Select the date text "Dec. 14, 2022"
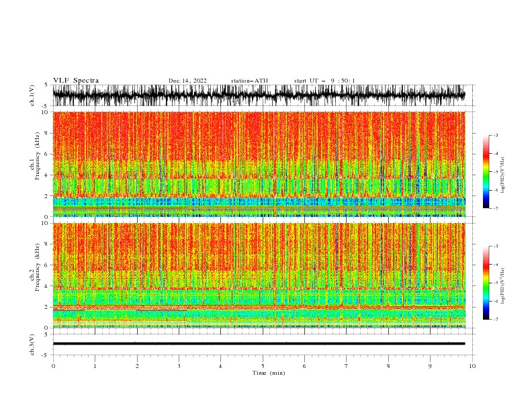The height and width of the screenshot is (411, 532). click(187, 81)
